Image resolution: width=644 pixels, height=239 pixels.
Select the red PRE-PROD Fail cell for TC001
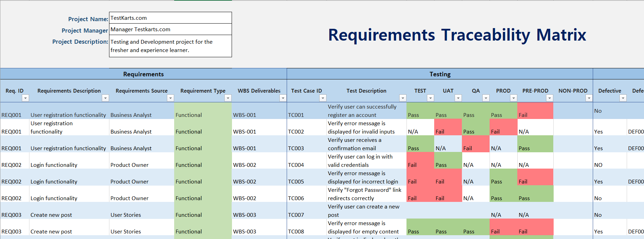click(x=535, y=111)
